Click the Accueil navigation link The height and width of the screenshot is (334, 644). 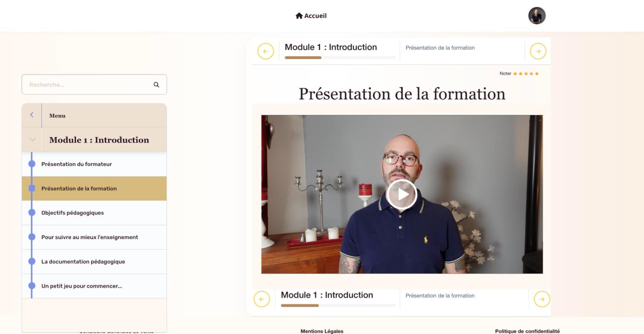click(x=311, y=16)
